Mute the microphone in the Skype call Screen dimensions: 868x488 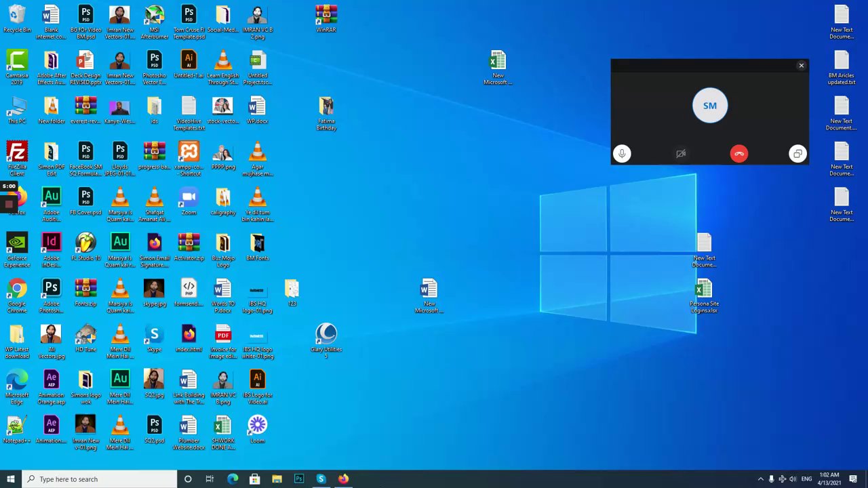tap(622, 154)
